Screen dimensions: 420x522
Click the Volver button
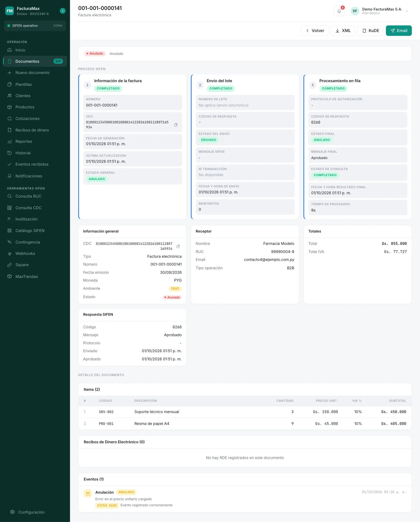point(314,31)
